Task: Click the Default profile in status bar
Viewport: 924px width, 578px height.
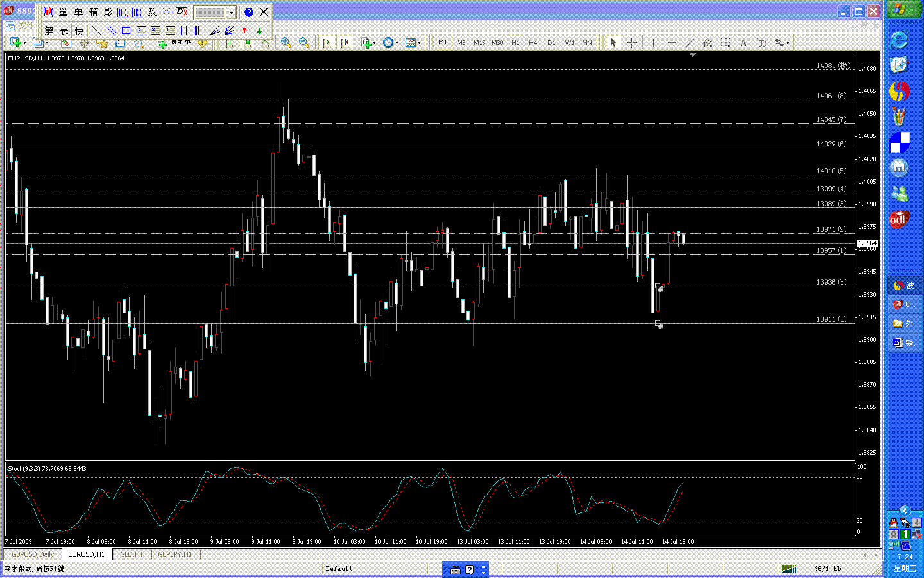Action: (339, 568)
